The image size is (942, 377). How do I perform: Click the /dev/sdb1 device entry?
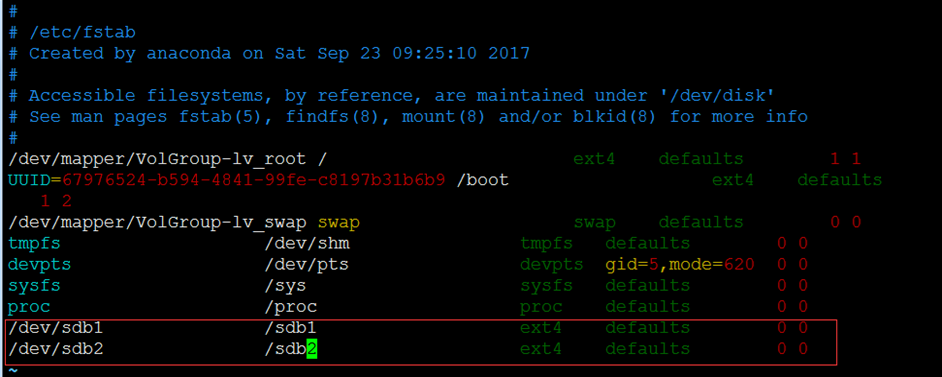click(56, 328)
